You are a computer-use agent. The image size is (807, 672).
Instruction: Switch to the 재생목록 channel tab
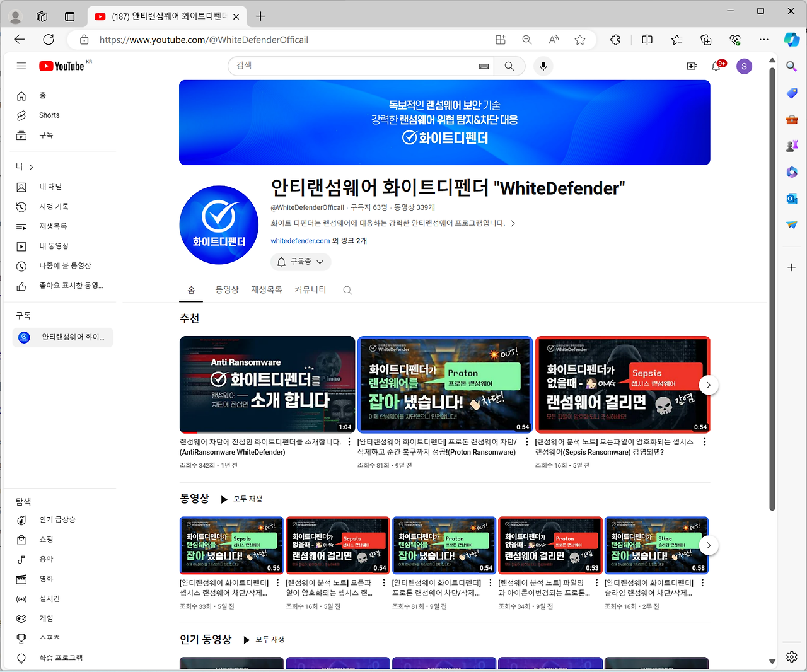pos(267,290)
